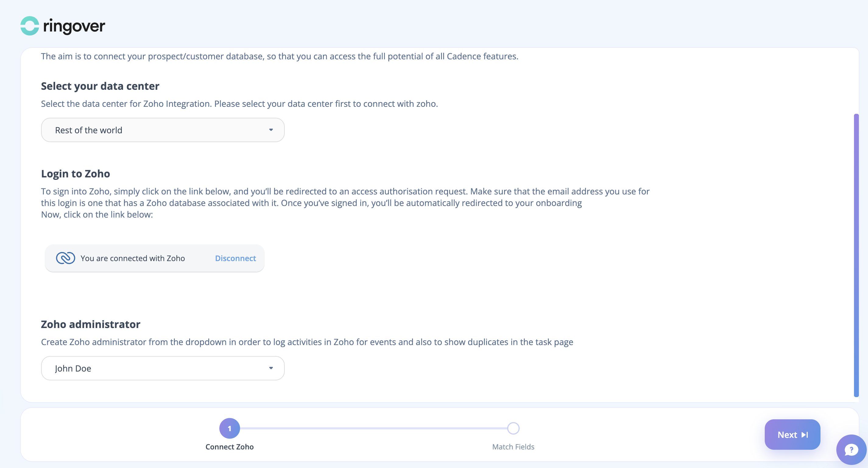Click the Next button
868x468 pixels.
792,435
